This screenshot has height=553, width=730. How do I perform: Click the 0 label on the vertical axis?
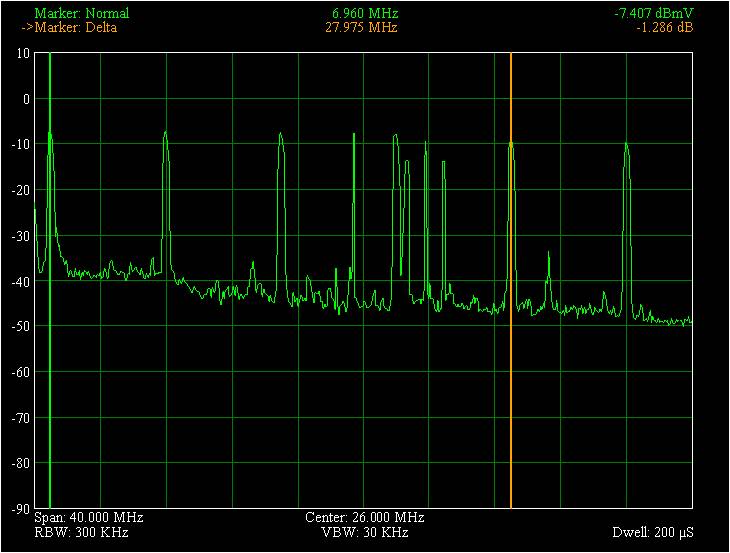coord(26,99)
